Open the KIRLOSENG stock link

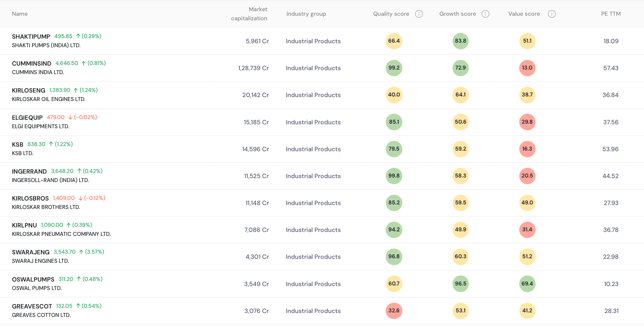(x=28, y=90)
